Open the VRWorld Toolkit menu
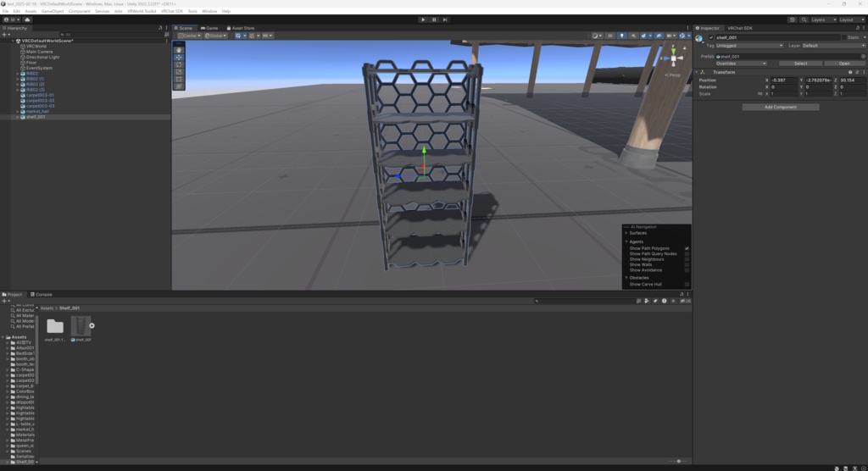The width and height of the screenshot is (868, 471). click(142, 11)
